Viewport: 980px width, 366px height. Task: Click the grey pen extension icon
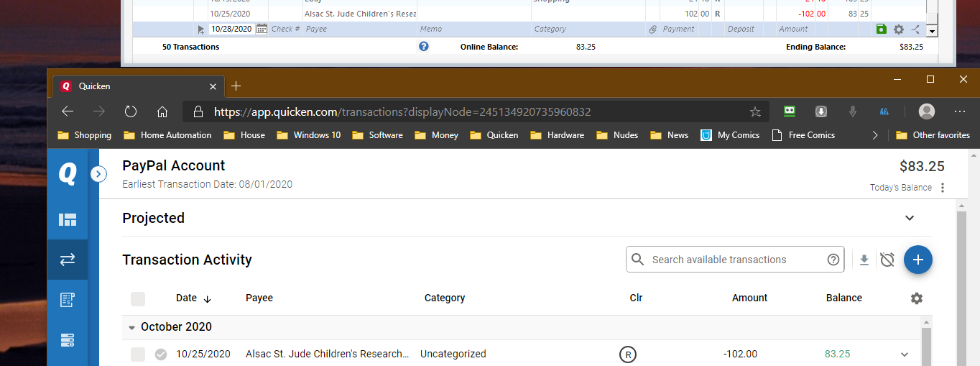coord(853,111)
